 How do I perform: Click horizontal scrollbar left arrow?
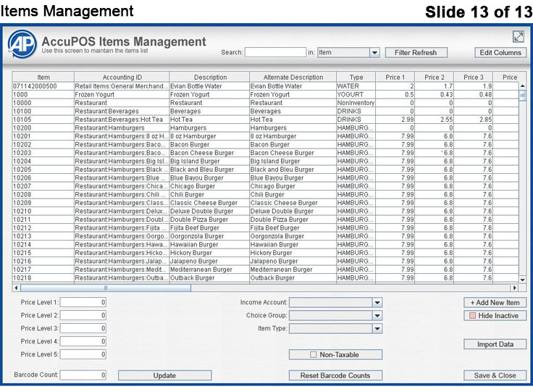coord(16,288)
